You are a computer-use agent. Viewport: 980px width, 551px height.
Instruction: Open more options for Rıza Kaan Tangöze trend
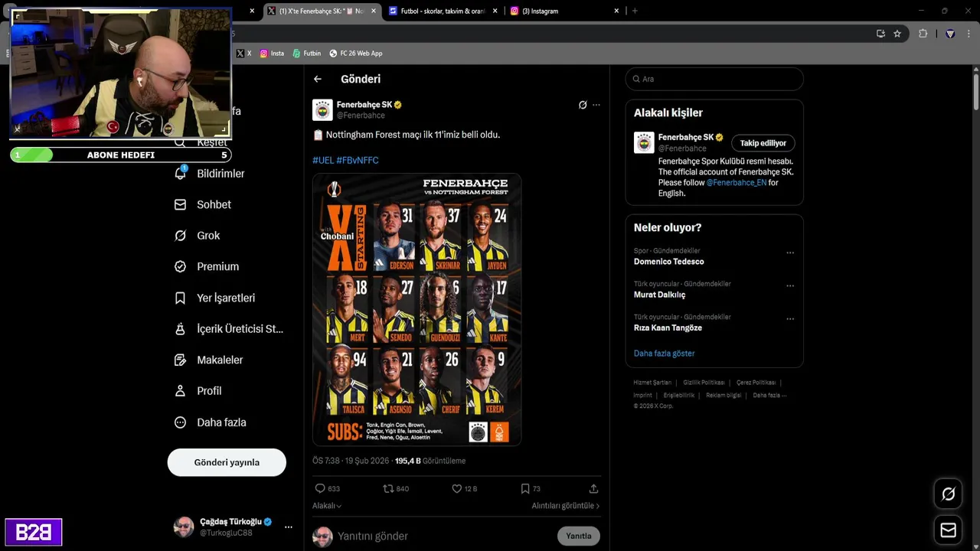point(790,318)
